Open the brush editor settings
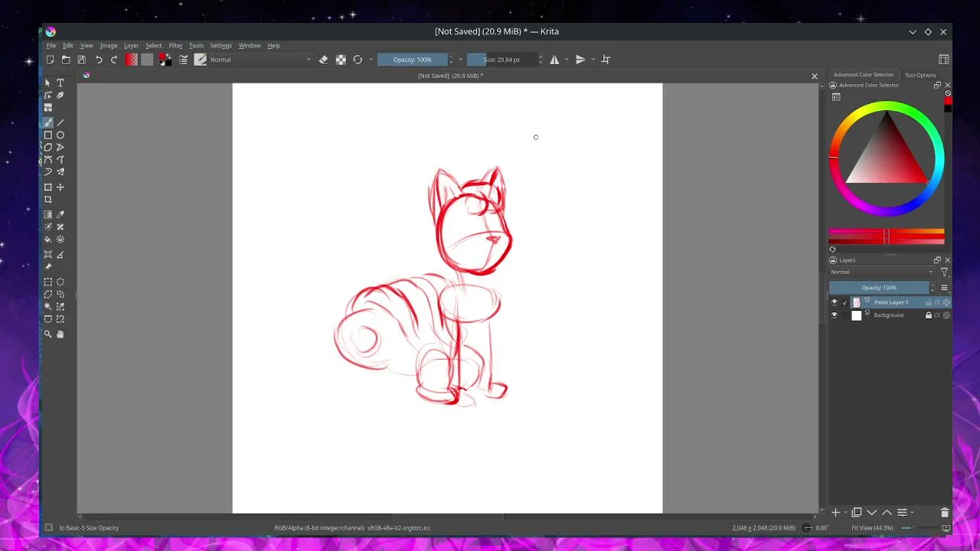This screenshot has width=980, height=551. (184, 60)
